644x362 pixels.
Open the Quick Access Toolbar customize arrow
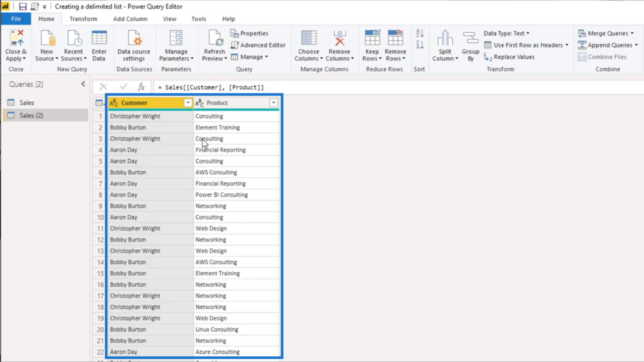(x=44, y=7)
